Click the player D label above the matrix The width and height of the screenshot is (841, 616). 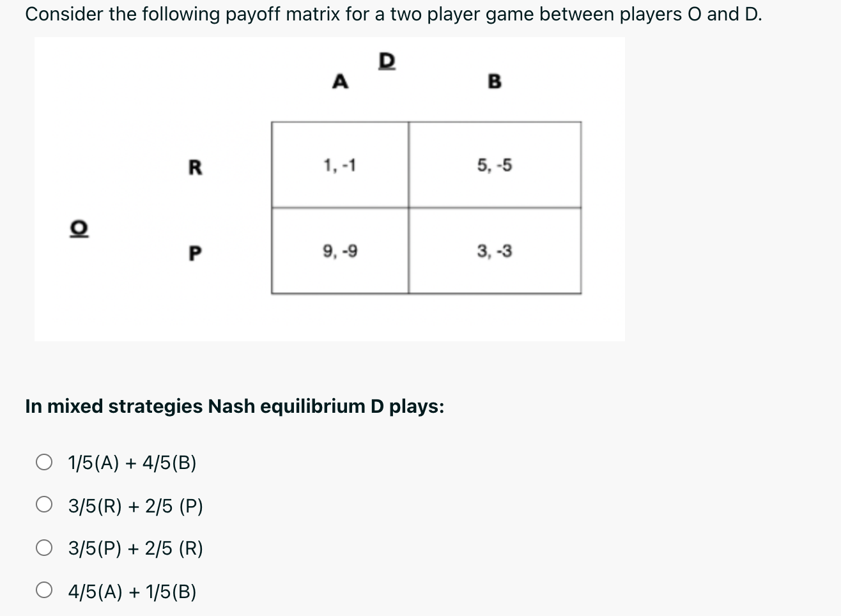(x=386, y=61)
